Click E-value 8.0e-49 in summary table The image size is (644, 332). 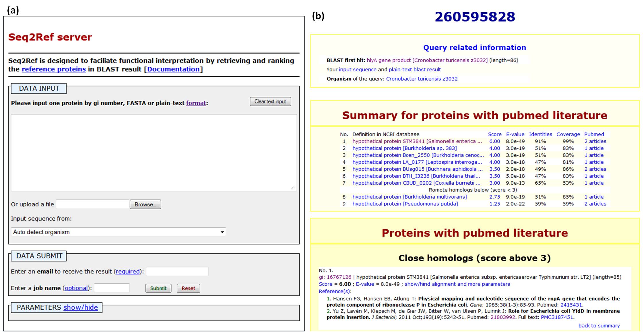tap(515, 141)
